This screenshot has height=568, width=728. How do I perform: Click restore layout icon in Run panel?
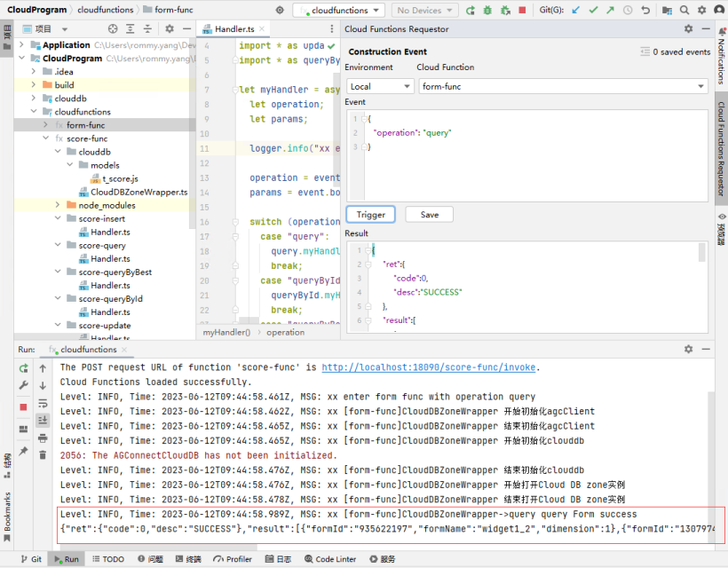[x=23, y=429]
